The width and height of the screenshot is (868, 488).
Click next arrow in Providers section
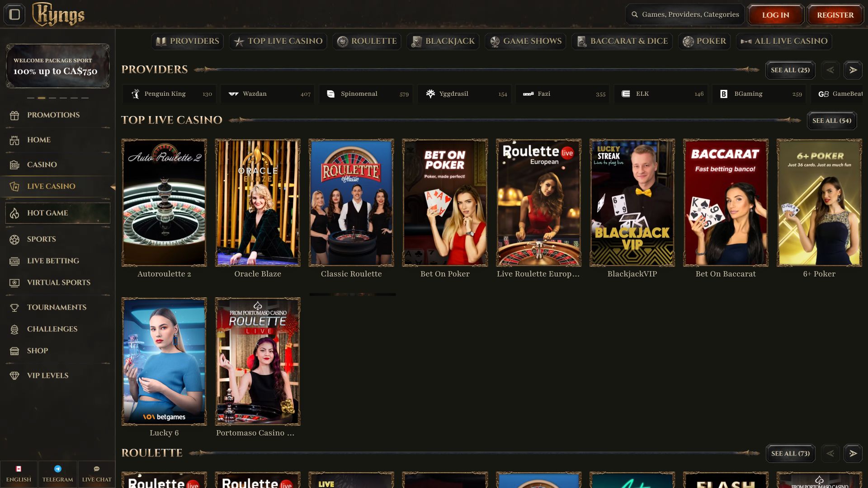point(853,70)
